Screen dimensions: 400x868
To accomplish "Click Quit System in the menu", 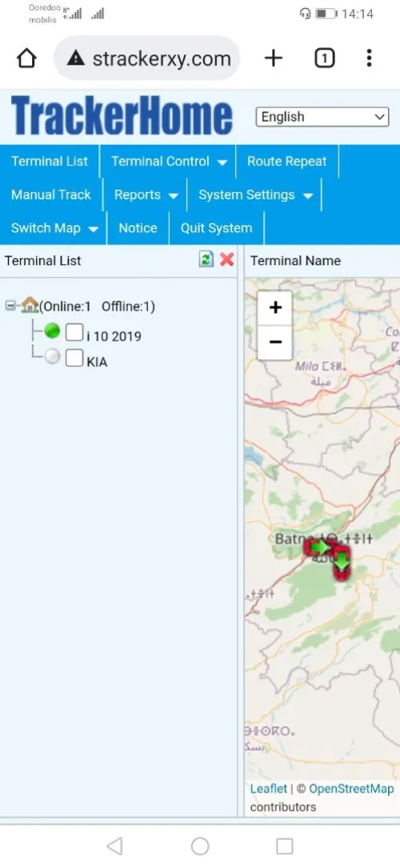I will (216, 228).
